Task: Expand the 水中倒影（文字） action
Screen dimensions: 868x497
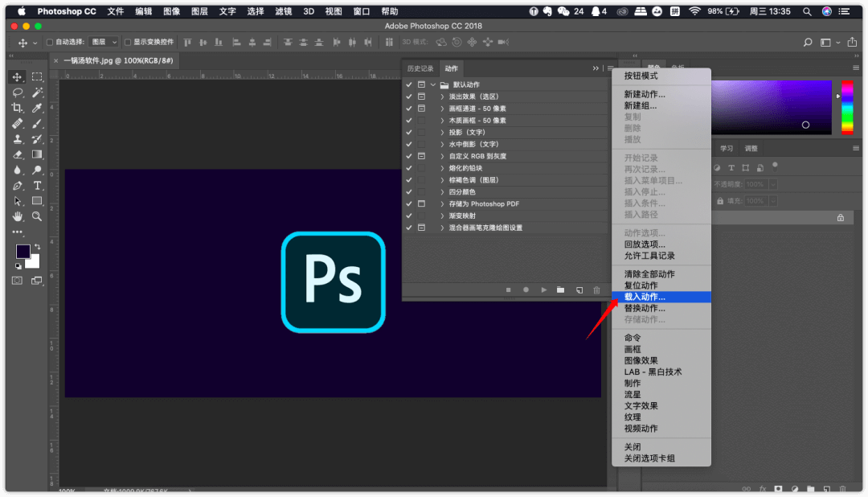Action: (x=442, y=144)
